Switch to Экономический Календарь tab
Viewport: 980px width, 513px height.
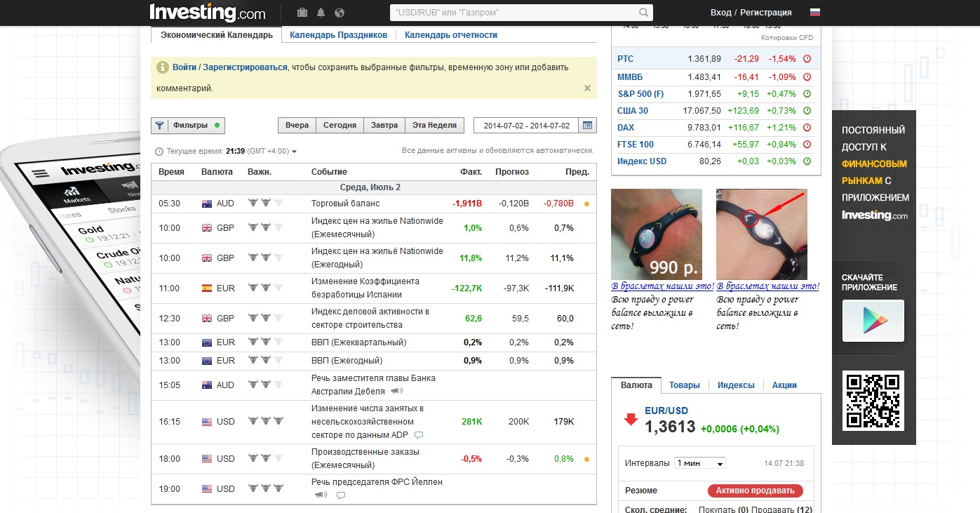[217, 34]
